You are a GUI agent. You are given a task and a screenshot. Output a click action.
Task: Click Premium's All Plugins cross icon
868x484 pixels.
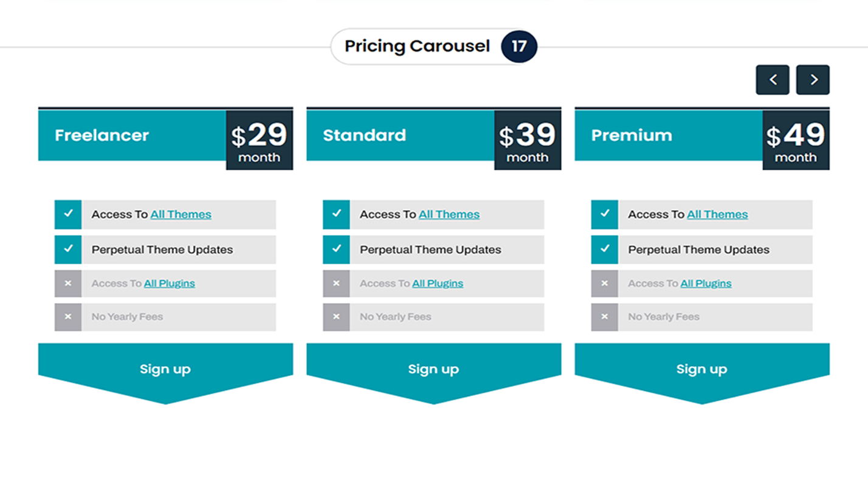604,284
